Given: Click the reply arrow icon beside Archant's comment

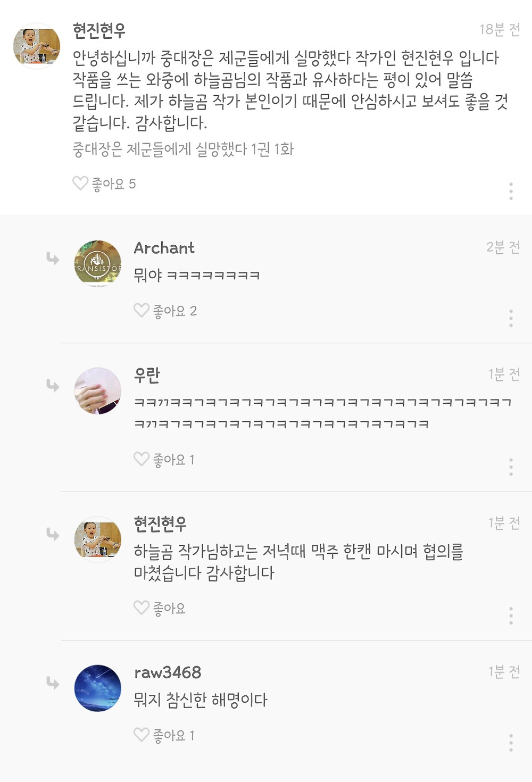Looking at the screenshot, I should click(x=53, y=259).
